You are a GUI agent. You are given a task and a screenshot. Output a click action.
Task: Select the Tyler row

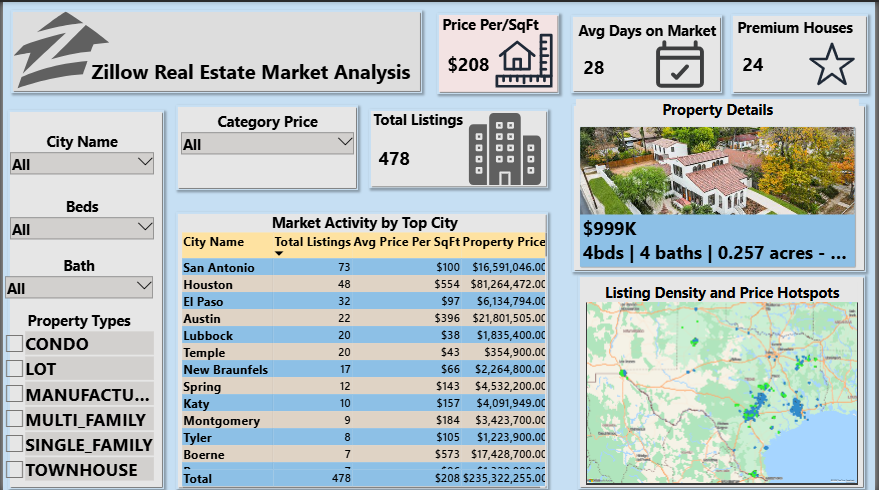click(363, 437)
